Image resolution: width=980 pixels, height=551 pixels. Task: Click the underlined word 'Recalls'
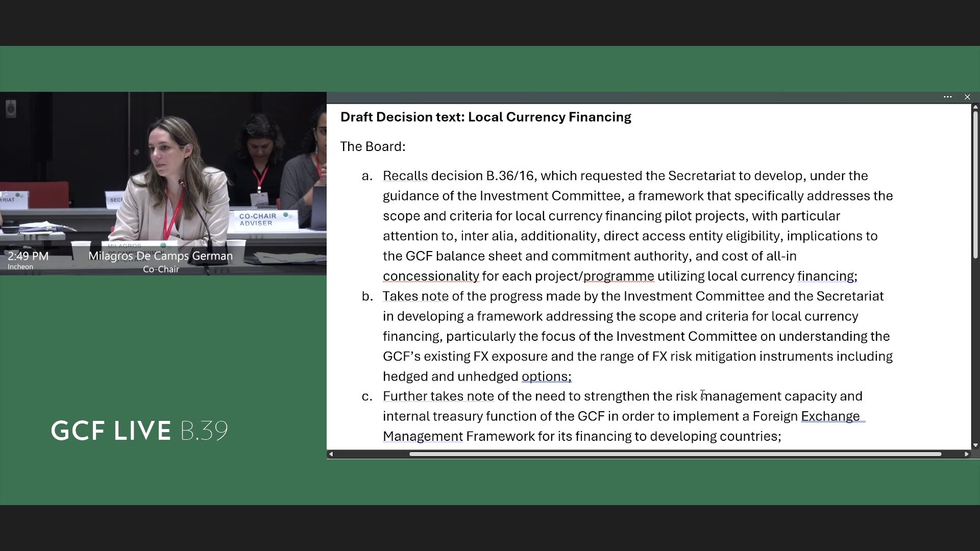point(405,176)
